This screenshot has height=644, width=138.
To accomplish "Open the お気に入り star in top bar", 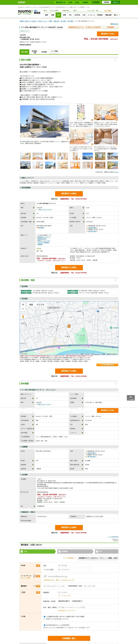I will point(61,2).
